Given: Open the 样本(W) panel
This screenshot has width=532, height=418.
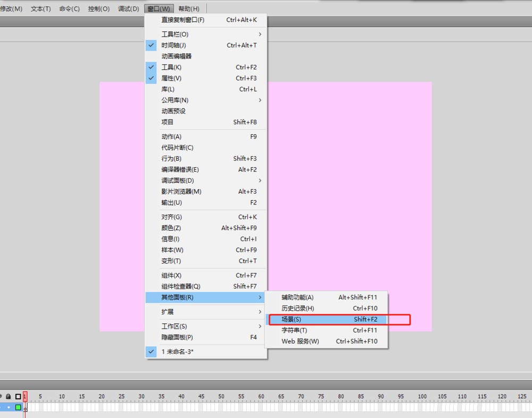Looking at the screenshot, I should click(206, 250).
